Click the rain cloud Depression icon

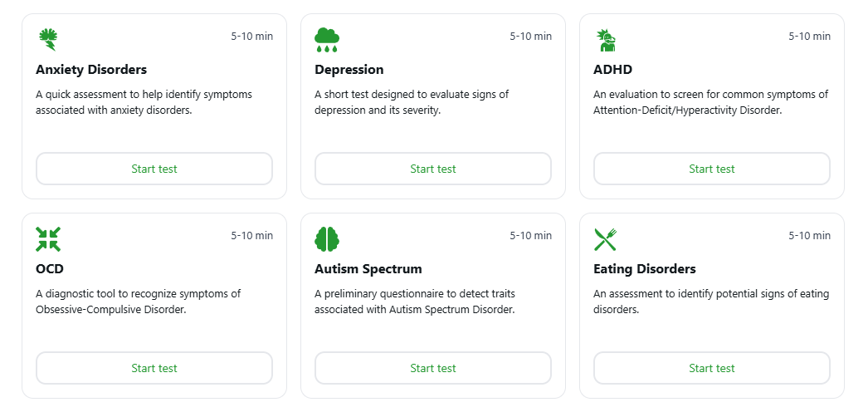[x=327, y=40]
